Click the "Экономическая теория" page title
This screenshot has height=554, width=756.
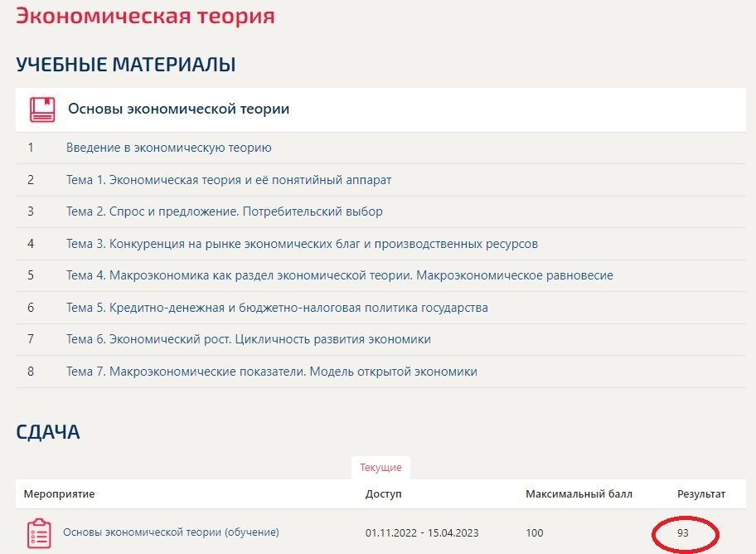pos(145,16)
